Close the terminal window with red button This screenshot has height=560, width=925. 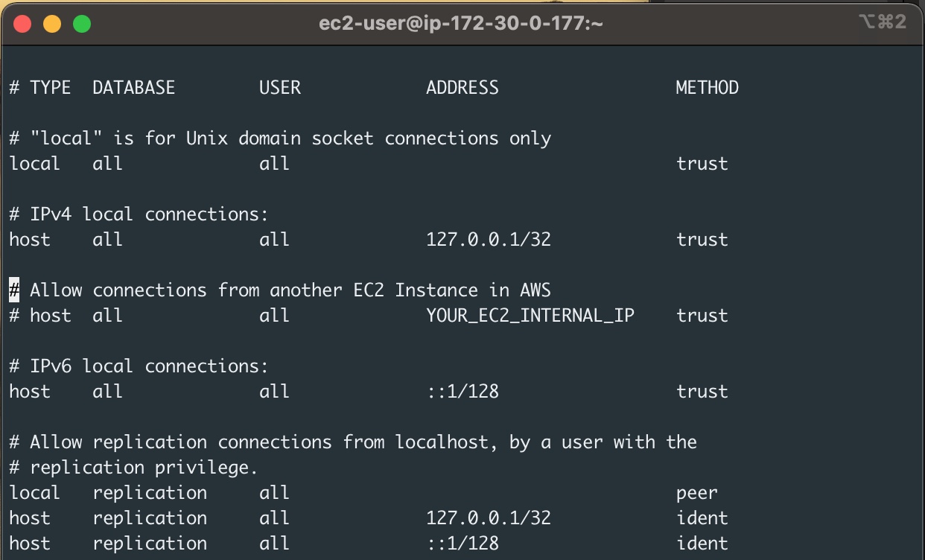22,24
